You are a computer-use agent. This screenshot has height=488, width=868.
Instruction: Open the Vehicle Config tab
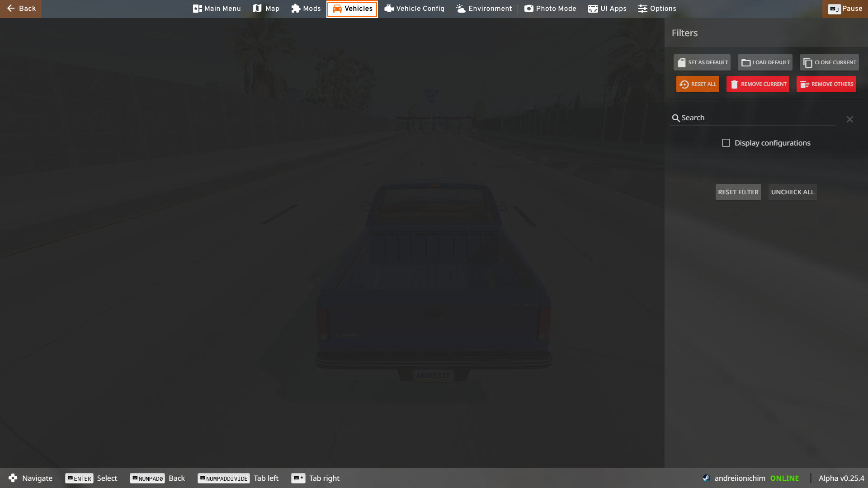[414, 9]
